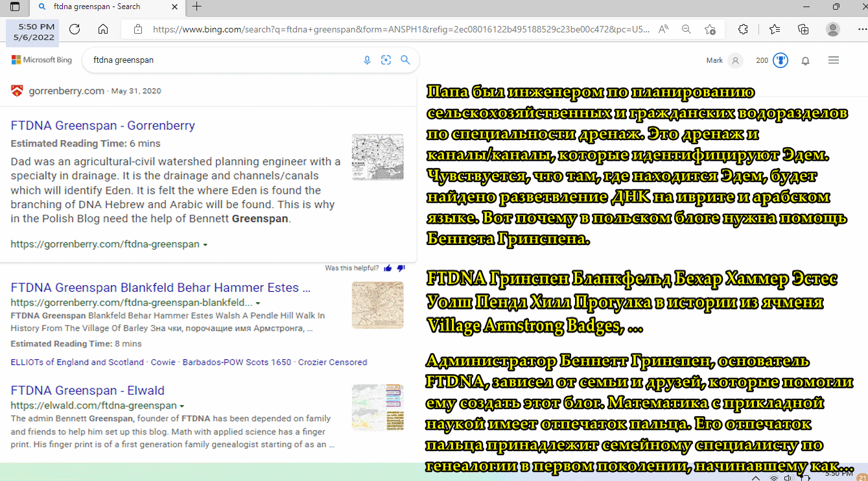Activate Read aloud in the address bar
The image size is (868, 481).
tap(663, 29)
